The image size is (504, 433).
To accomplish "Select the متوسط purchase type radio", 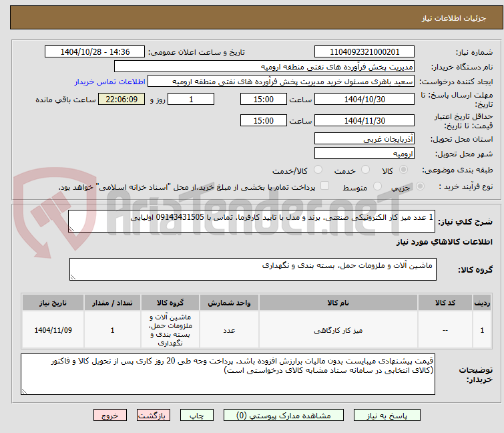I will (377, 186).
